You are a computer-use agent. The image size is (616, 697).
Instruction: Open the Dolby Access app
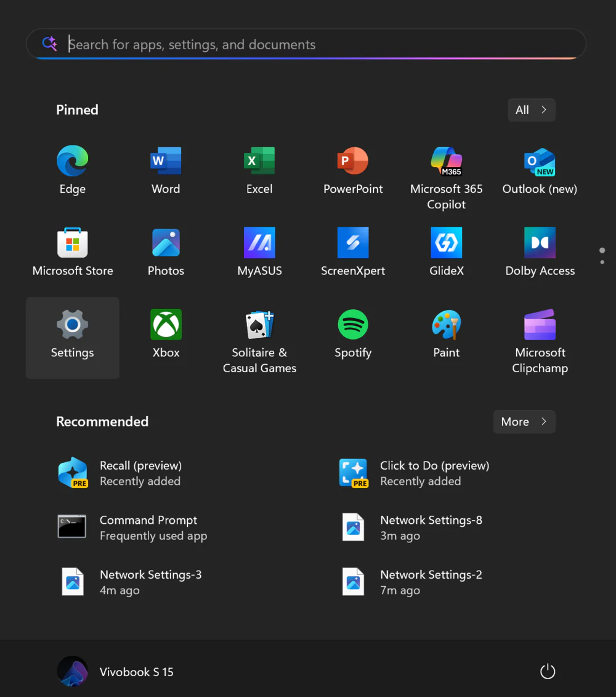click(x=540, y=252)
